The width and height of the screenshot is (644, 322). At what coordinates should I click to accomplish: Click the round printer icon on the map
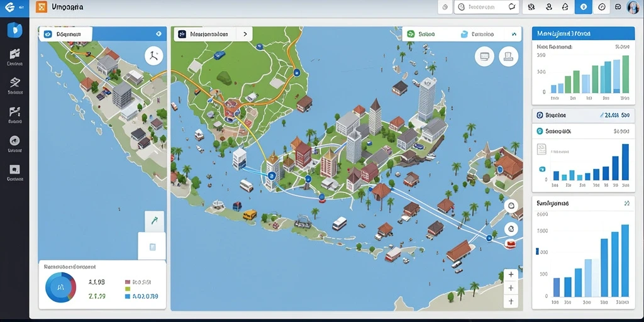point(508,56)
